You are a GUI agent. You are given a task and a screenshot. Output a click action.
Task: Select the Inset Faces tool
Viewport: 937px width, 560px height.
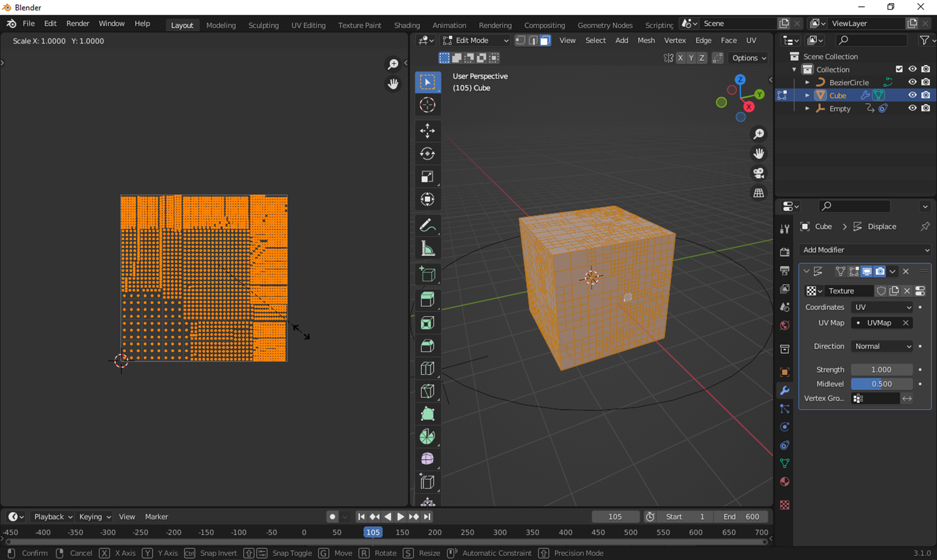point(427,323)
